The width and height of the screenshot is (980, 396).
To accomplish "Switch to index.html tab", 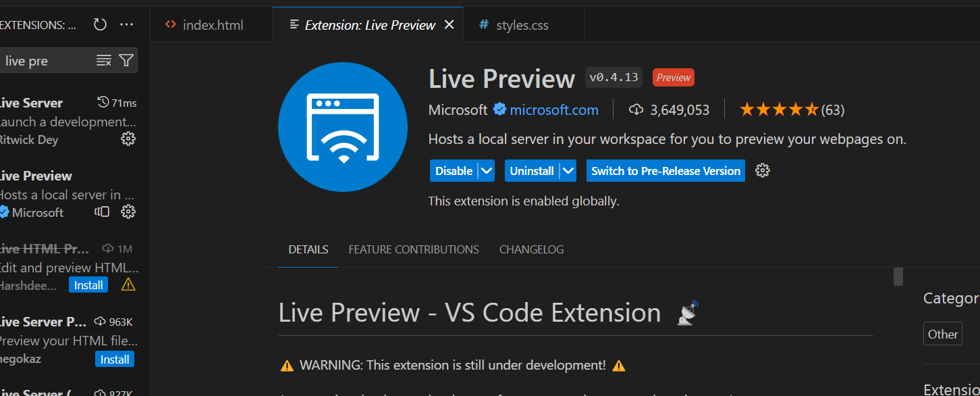I will (211, 25).
